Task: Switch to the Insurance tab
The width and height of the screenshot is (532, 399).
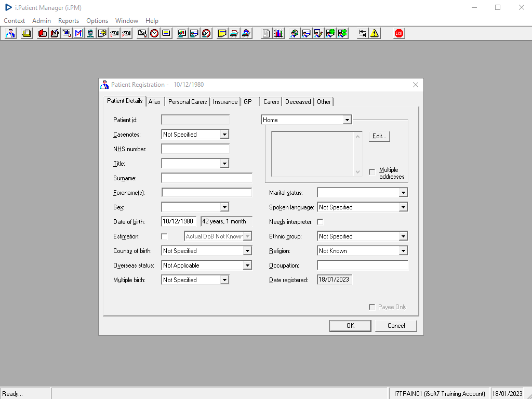Action: point(225,102)
